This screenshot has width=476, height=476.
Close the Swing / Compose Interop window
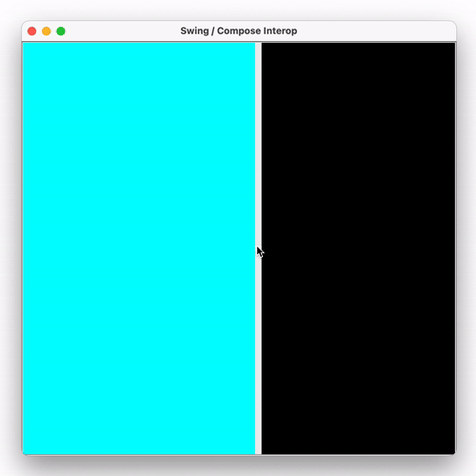(31, 31)
